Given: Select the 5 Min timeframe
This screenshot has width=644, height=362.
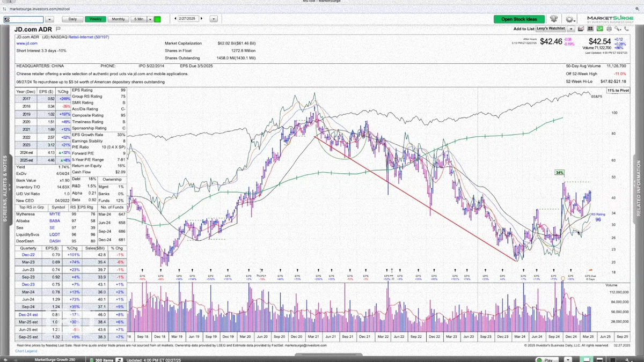Looking at the screenshot, I should tap(138, 19).
